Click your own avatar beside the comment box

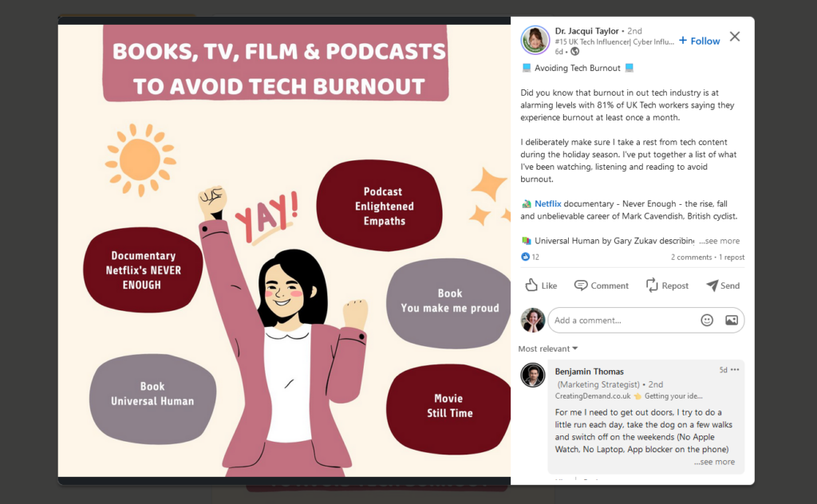coord(532,320)
